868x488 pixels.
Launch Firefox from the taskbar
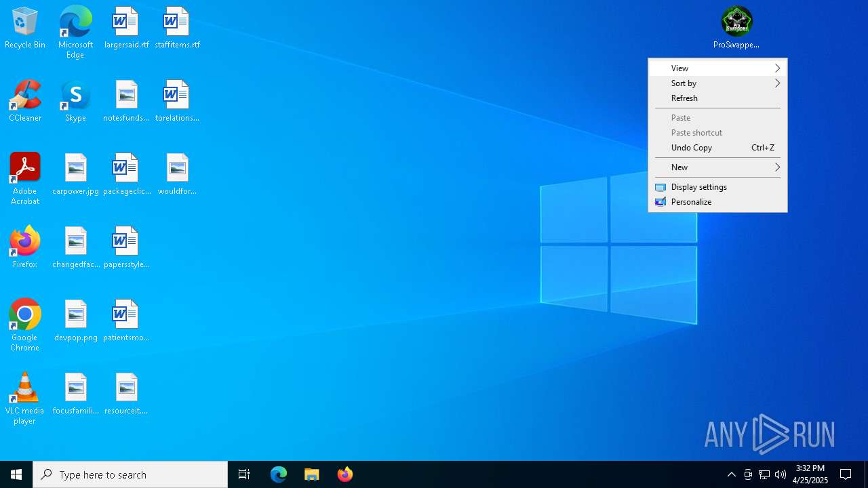pos(345,474)
